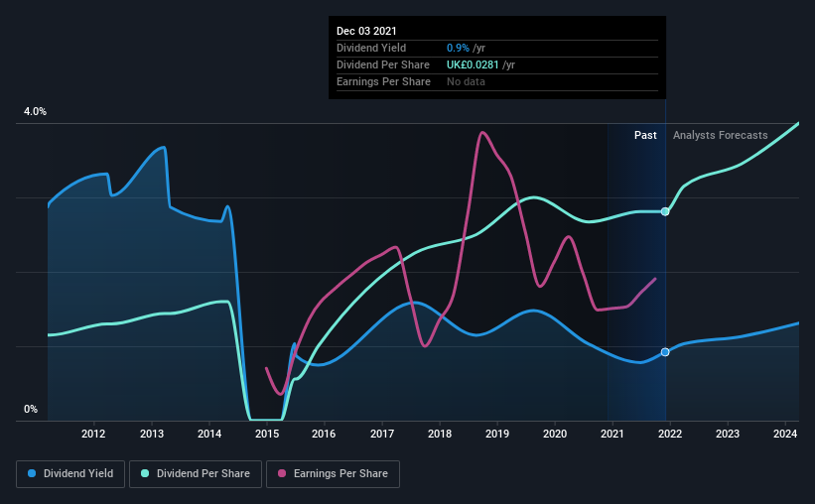This screenshot has width=815, height=504.
Task: Click the 2017 x-axis label
Action: pos(382,434)
